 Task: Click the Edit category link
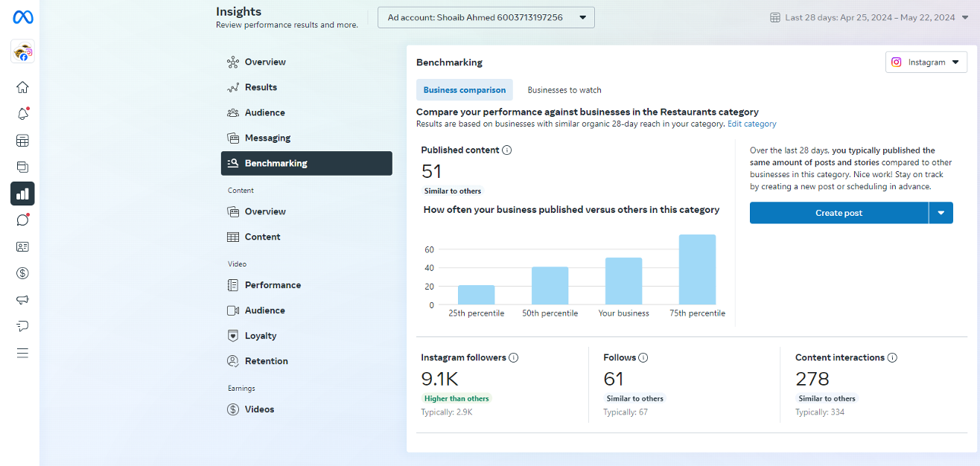click(x=751, y=124)
